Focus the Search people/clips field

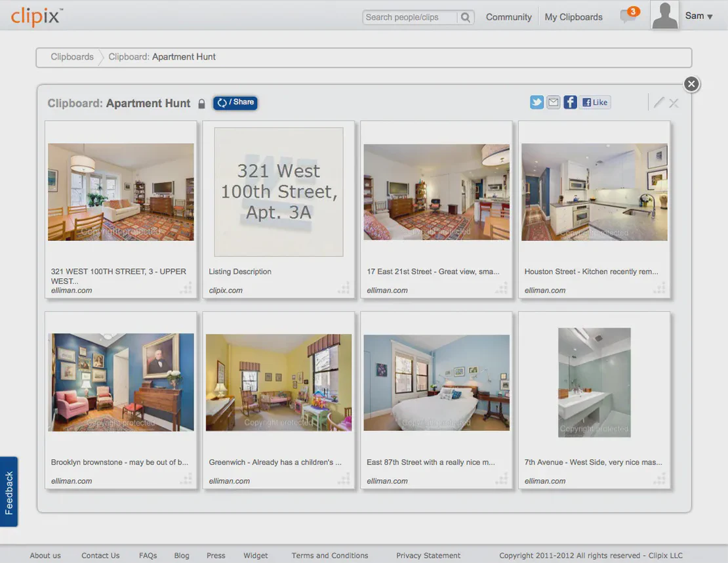pyautogui.click(x=409, y=18)
